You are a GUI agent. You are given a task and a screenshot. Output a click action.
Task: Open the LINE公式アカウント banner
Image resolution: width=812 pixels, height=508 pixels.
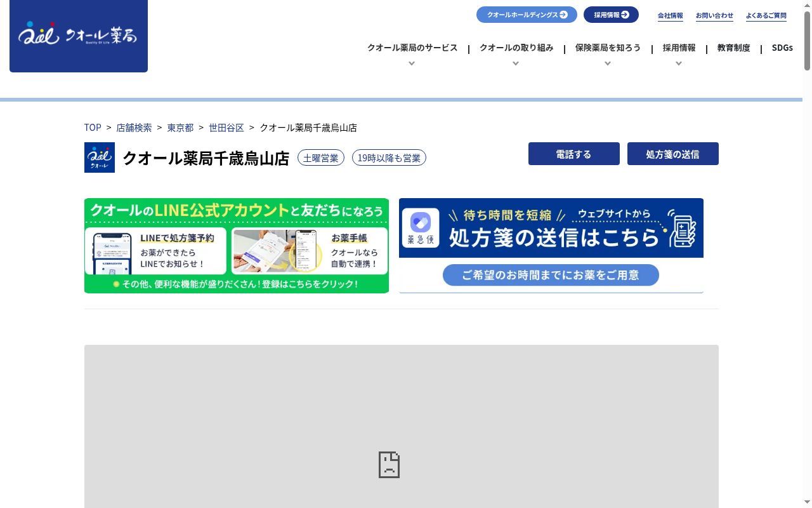[x=237, y=246]
